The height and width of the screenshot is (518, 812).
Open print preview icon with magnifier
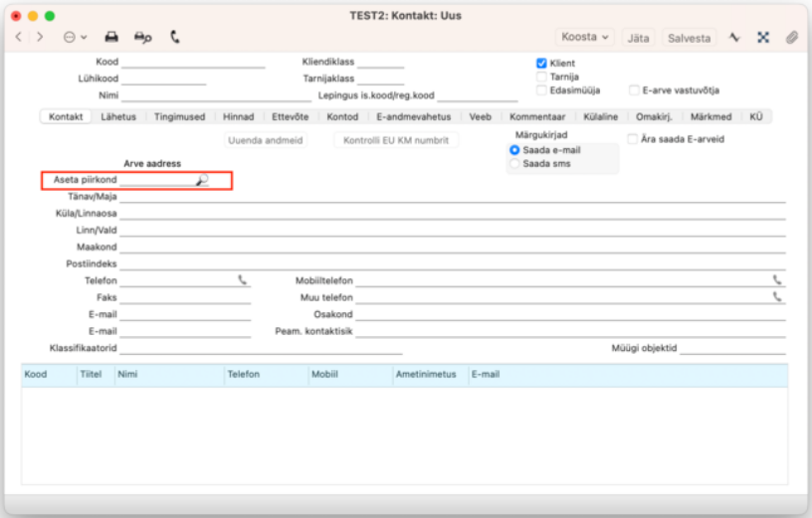(x=142, y=37)
